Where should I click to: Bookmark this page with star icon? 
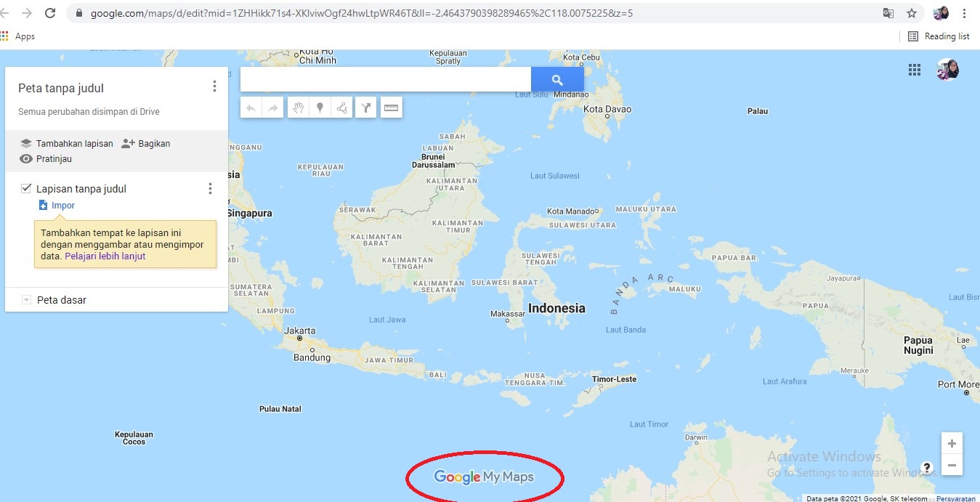click(912, 13)
